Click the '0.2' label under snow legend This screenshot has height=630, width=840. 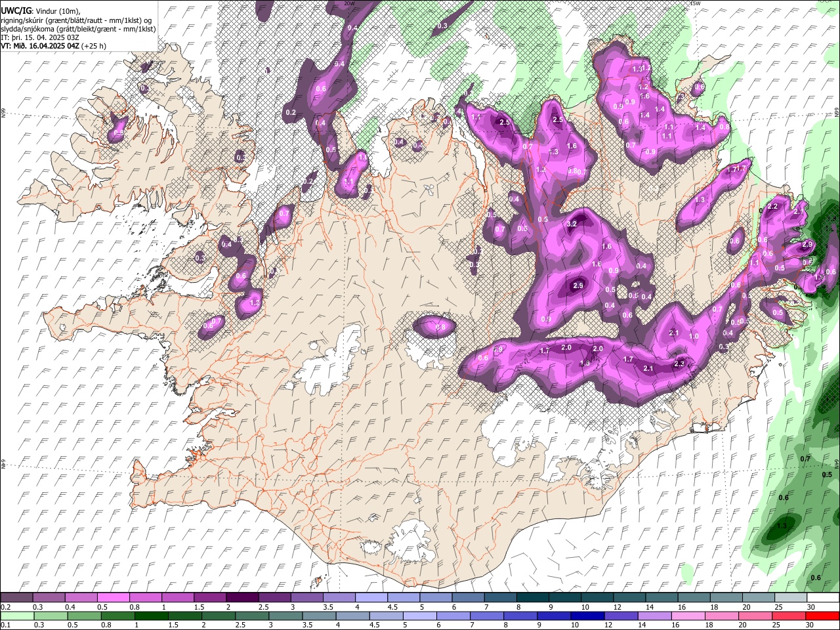click(x=6, y=607)
